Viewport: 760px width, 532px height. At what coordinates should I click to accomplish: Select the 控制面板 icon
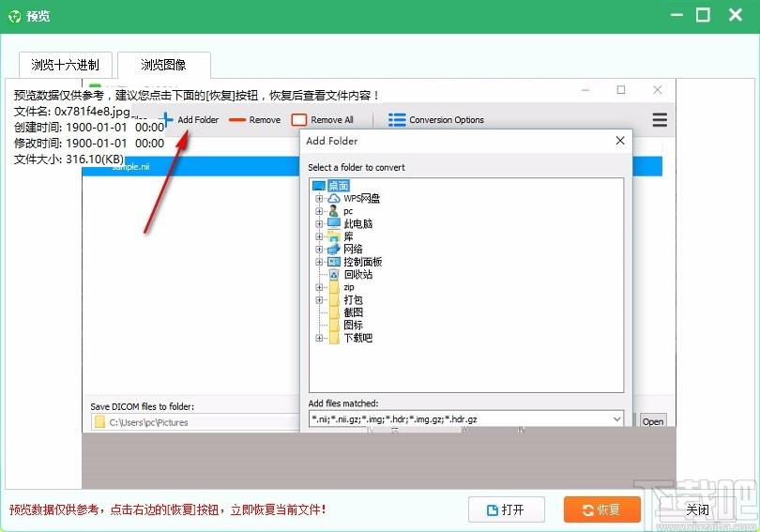(334, 262)
